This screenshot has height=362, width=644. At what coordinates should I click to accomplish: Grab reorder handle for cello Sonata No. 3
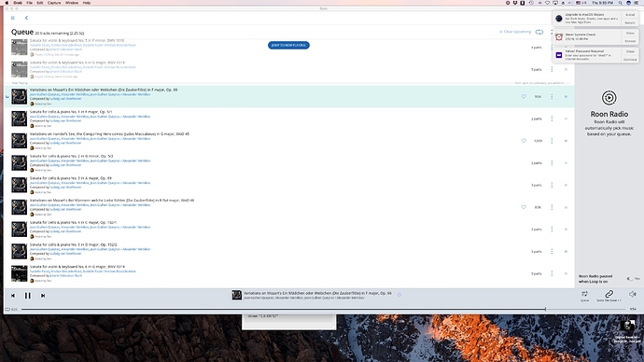pos(566,185)
